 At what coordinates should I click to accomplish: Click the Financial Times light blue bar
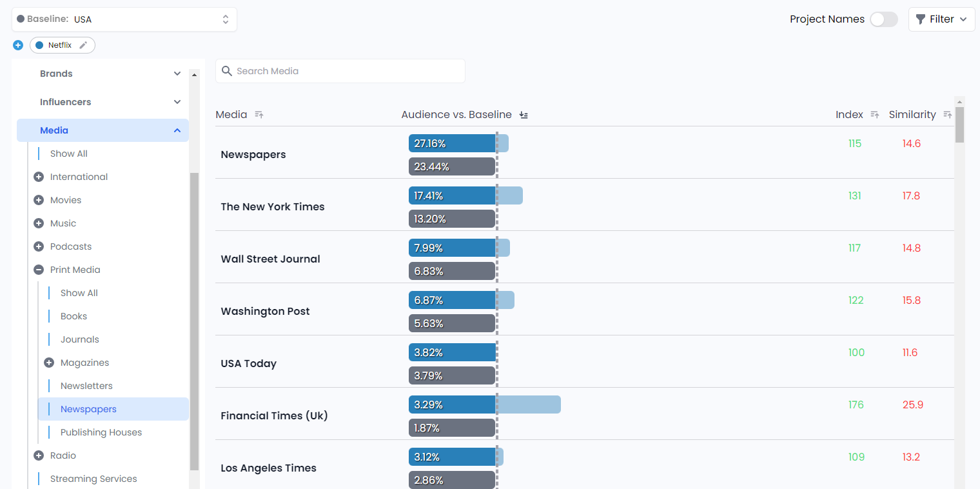[x=528, y=404]
